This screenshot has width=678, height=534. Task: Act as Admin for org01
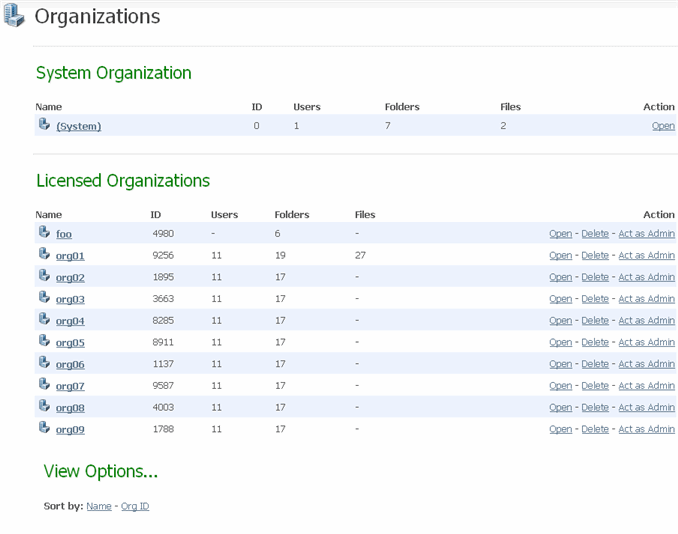coord(646,256)
